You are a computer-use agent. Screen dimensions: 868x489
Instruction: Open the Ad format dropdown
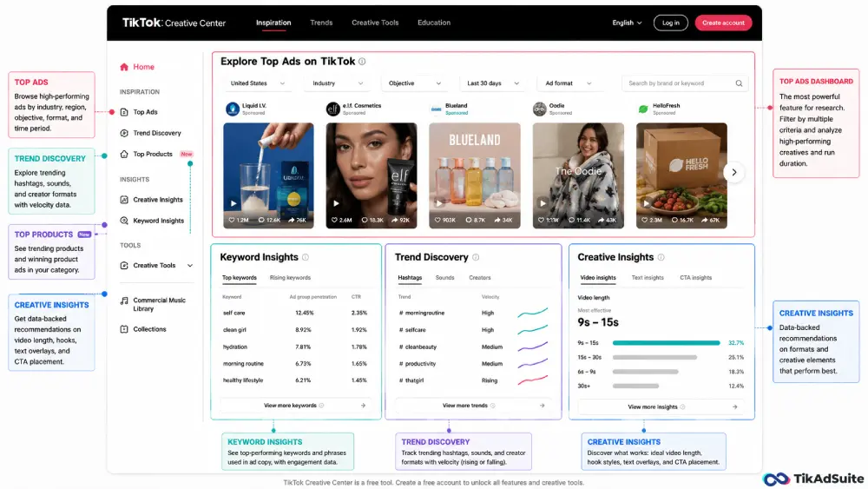click(x=569, y=83)
